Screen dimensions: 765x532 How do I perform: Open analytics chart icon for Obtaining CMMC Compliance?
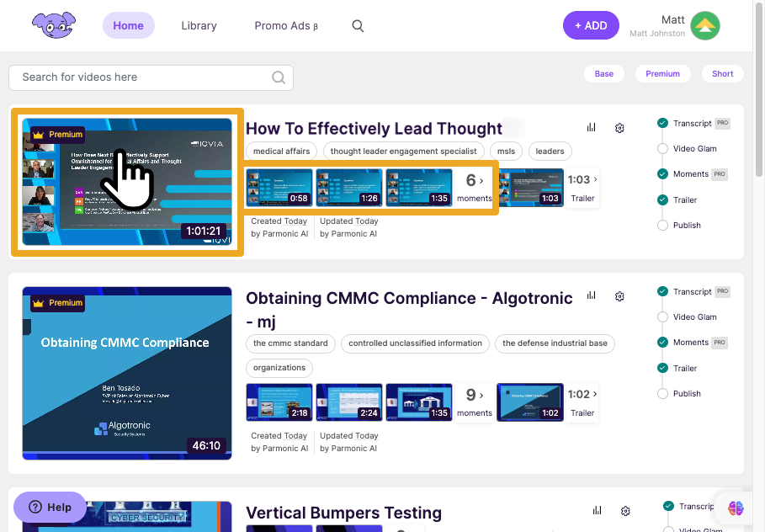pos(592,295)
